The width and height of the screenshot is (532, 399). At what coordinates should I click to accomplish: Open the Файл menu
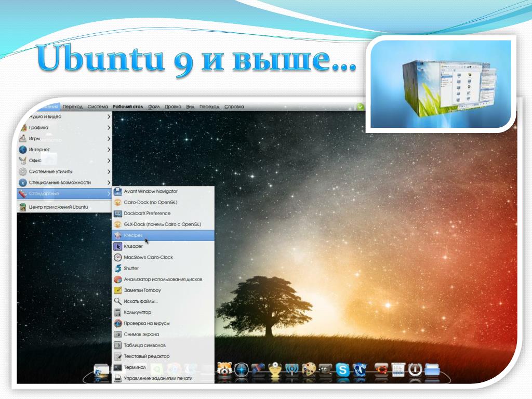154,107
